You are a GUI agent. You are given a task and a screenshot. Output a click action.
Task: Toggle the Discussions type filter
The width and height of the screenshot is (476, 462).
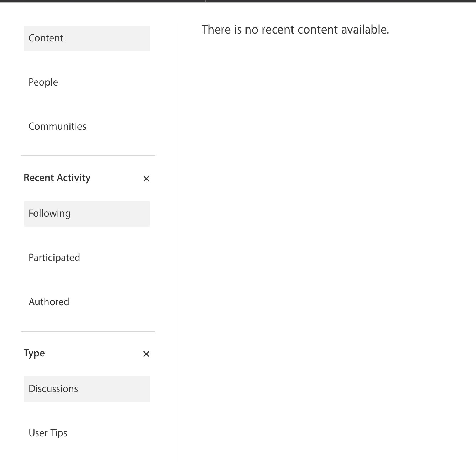[x=87, y=389]
